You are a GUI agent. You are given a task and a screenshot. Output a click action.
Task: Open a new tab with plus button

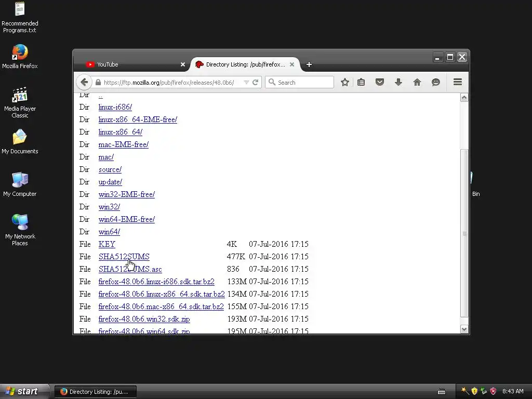[x=309, y=64]
